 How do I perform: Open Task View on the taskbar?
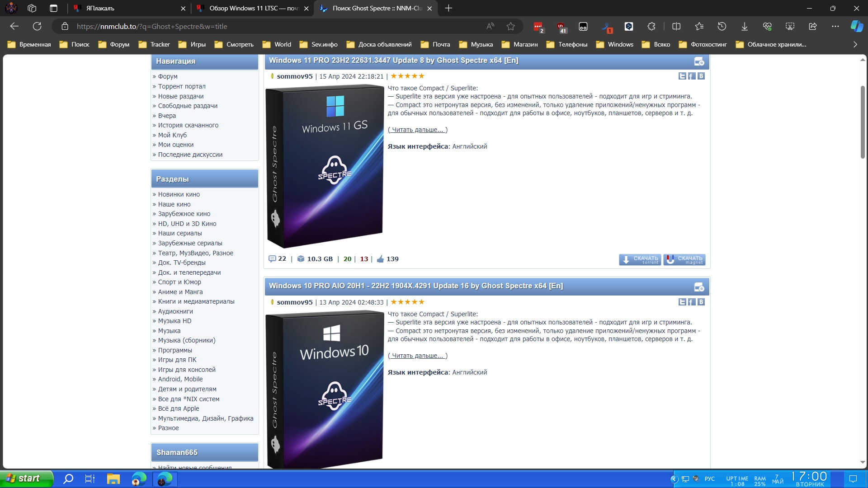tap(90, 479)
